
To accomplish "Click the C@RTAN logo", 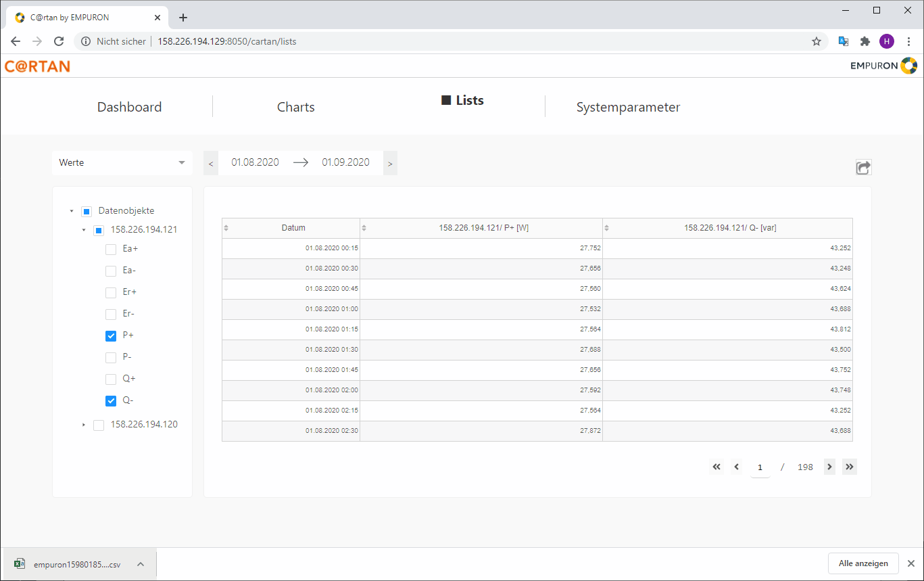I will pos(37,66).
